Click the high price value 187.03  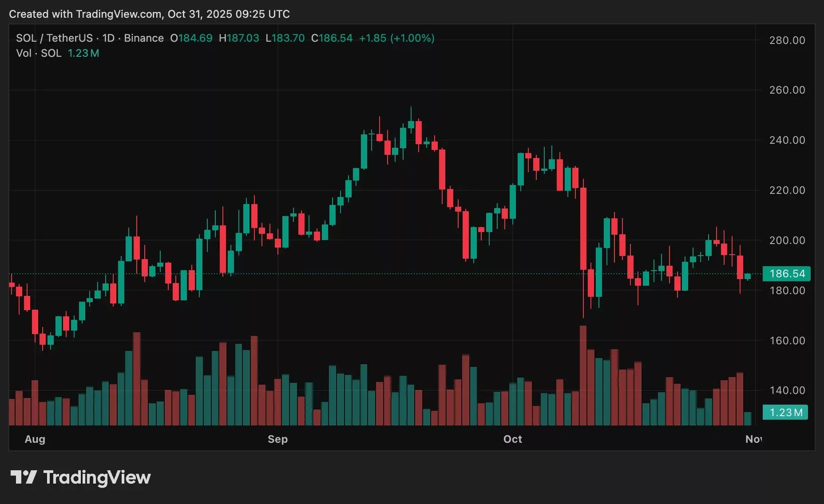point(242,38)
